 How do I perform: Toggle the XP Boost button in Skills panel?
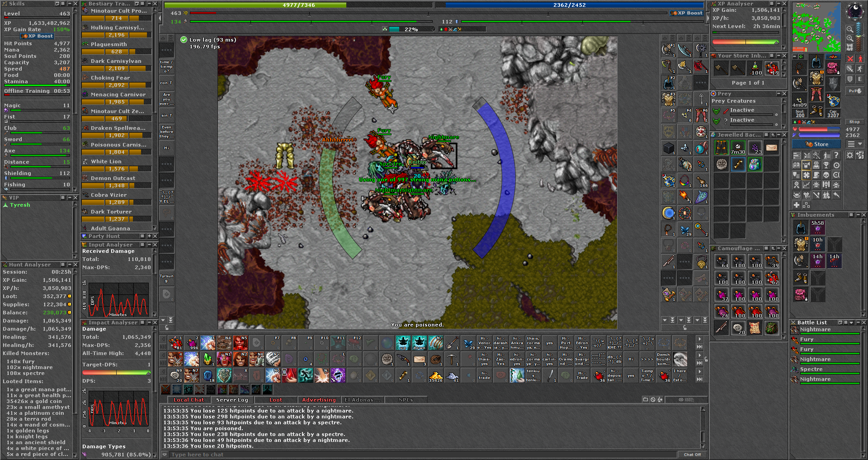[x=37, y=36]
